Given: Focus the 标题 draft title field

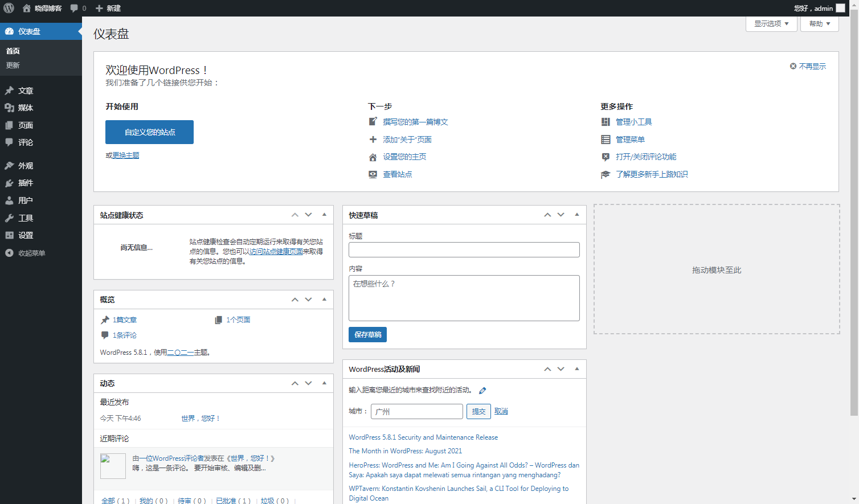Looking at the screenshot, I should [x=464, y=249].
